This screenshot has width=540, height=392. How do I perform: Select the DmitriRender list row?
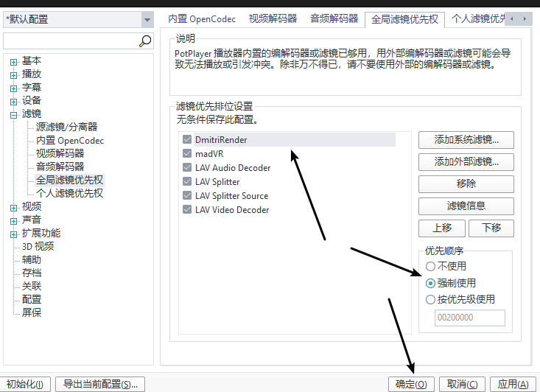coord(295,139)
